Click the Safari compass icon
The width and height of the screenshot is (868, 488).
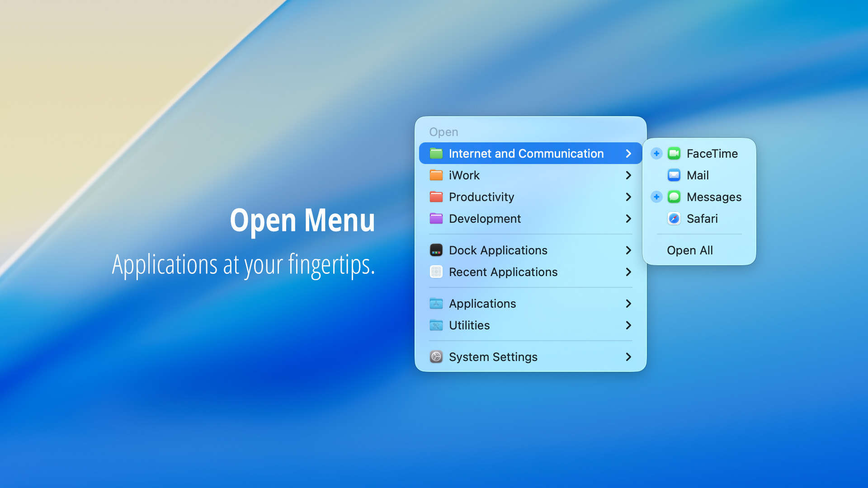(674, 219)
